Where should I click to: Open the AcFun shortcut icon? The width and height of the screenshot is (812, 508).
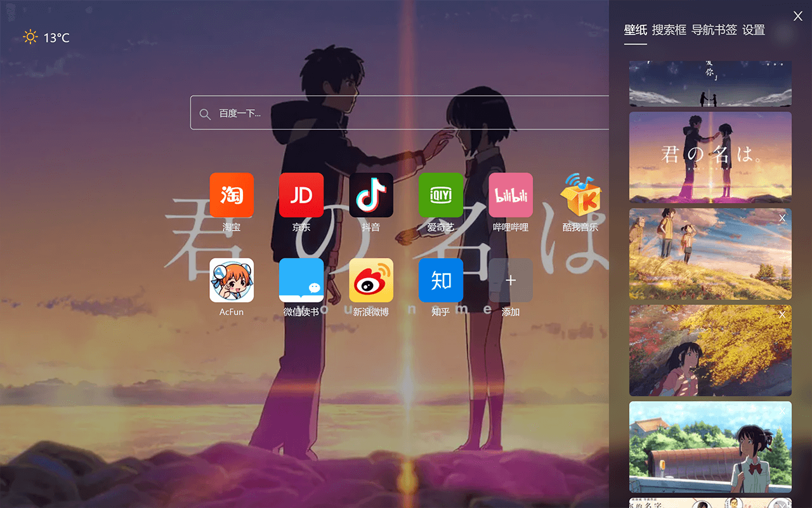(x=232, y=280)
